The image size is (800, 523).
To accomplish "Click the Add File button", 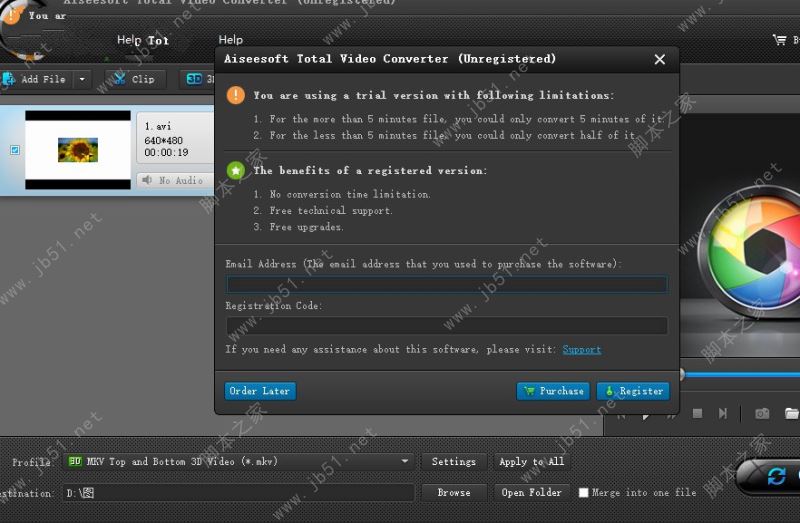I will pyautogui.click(x=36, y=79).
